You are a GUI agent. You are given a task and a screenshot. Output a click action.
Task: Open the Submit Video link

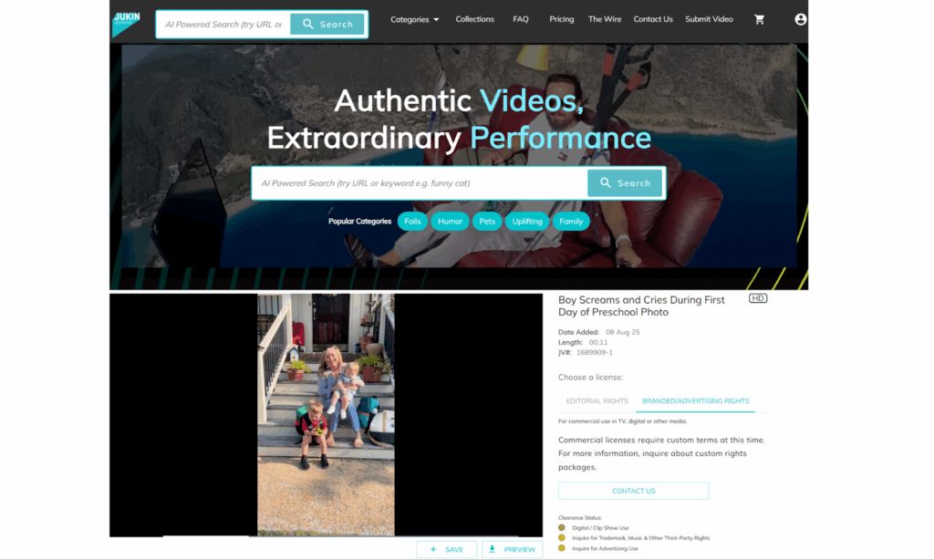[709, 19]
